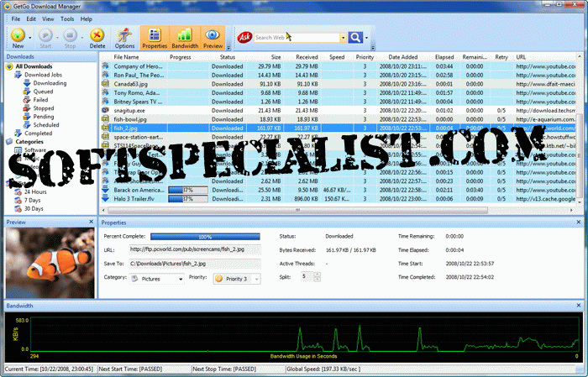Click Halo 3 Trailer progress bar

(x=188, y=199)
